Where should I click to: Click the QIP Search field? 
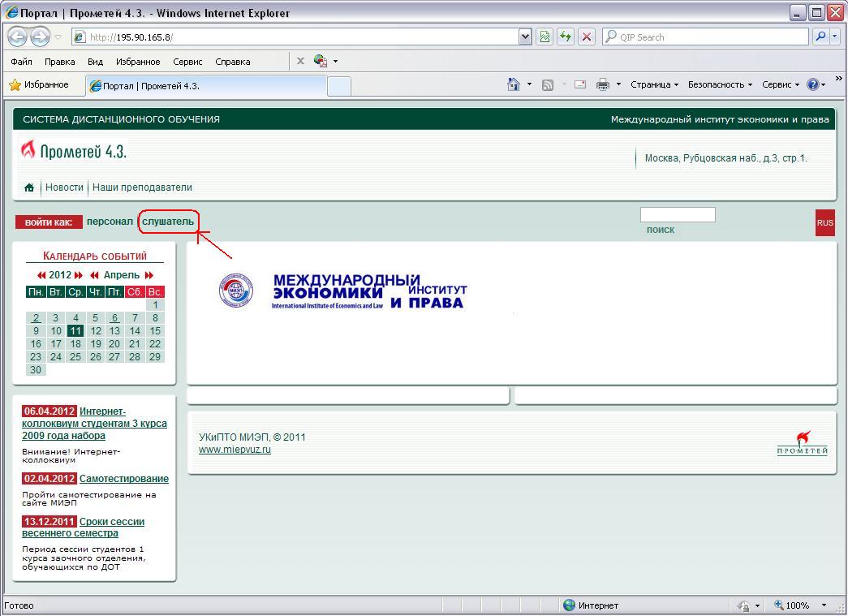click(x=706, y=37)
